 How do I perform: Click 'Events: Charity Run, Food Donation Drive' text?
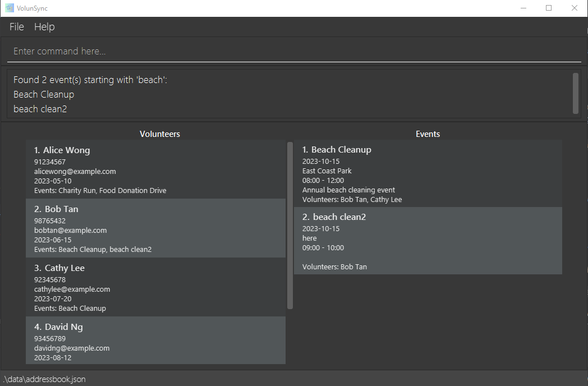pos(100,191)
